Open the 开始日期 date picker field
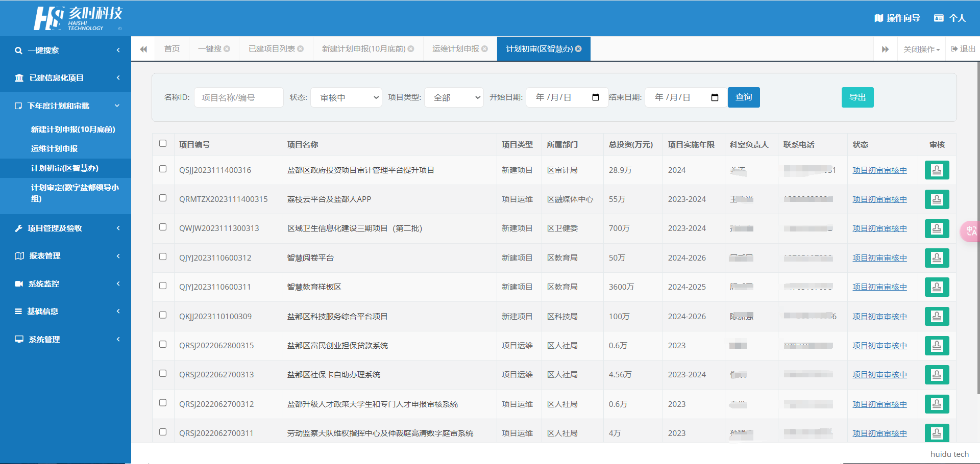Viewport: 980px width, 464px height. [567, 97]
